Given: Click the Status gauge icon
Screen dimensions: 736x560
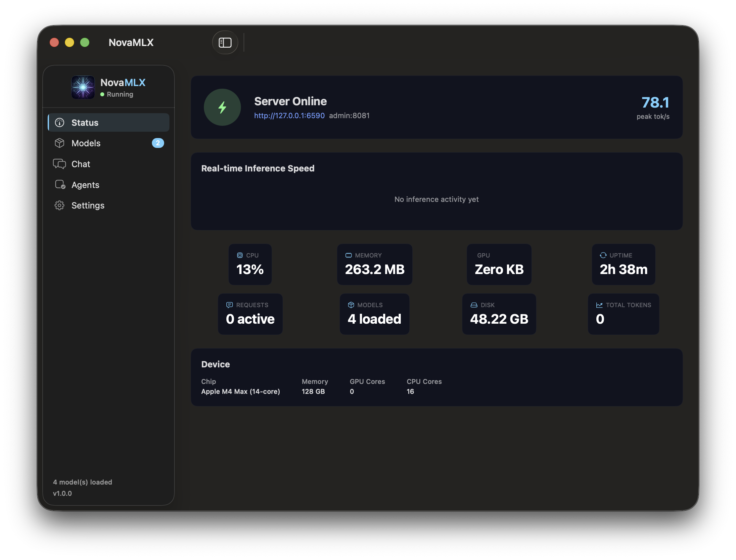Looking at the screenshot, I should point(60,123).
